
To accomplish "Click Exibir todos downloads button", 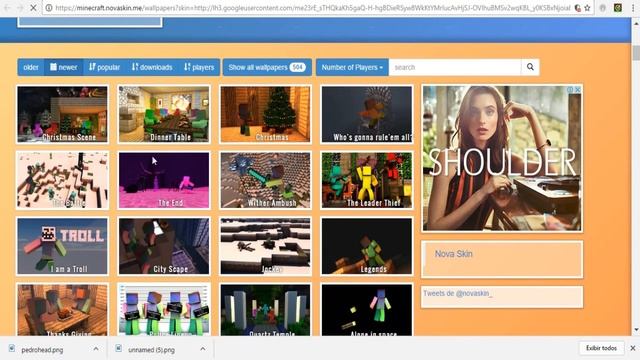I will [602, 348].
